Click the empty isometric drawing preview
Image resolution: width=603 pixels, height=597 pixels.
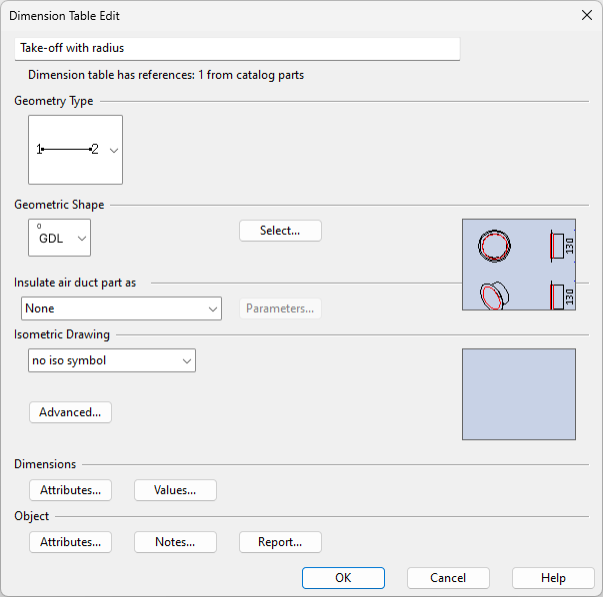click(x=518, y=394)
